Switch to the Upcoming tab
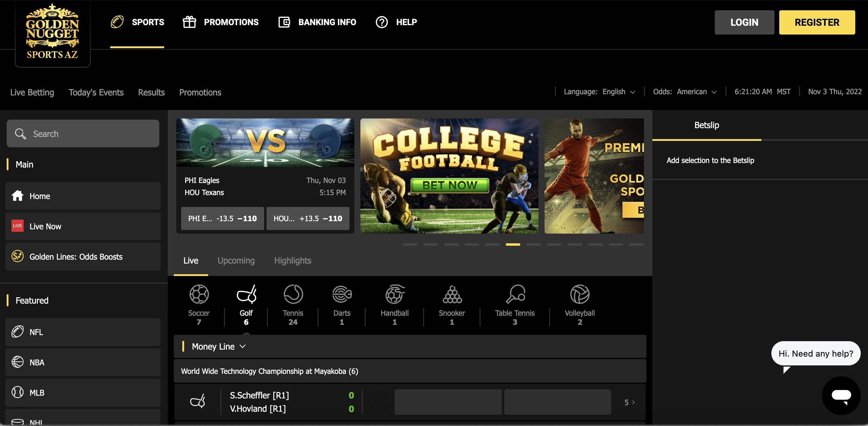Screen dimensions: 868x426 [x=236, y=261]
